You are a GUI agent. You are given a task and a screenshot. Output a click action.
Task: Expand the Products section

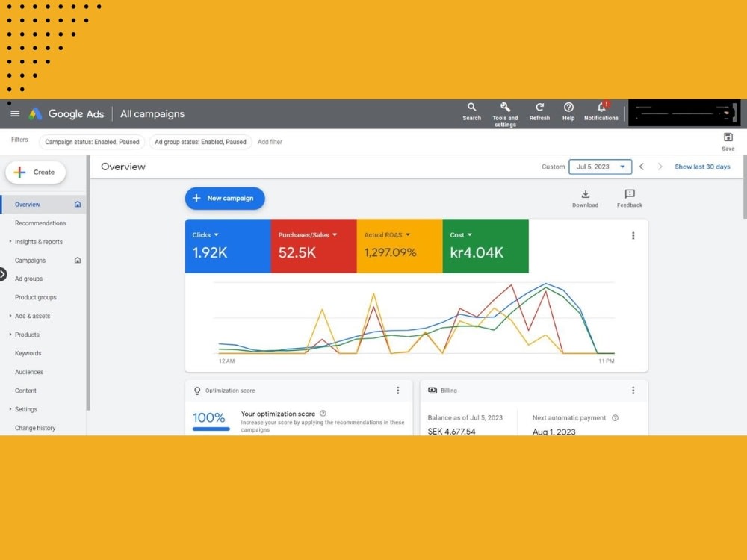click(x=10, y=335)
